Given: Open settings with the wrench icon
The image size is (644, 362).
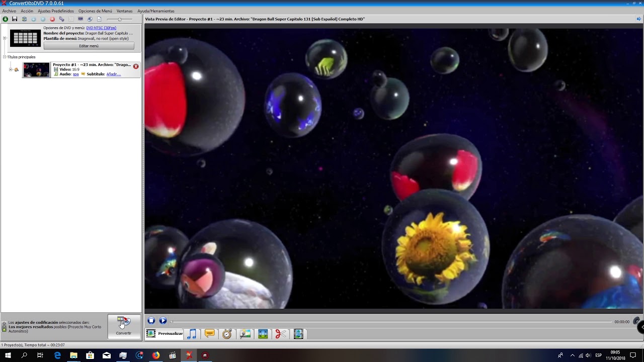Looking at the screenshot, I should (61, 19).
